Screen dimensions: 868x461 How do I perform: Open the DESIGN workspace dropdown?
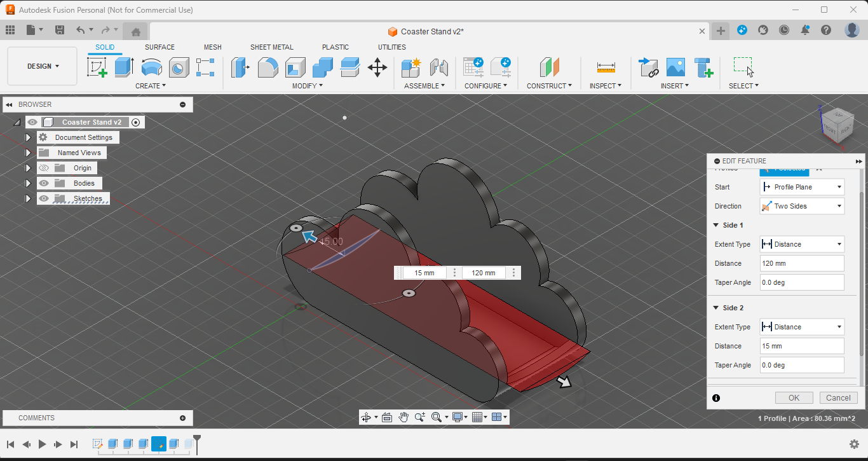point(43,66)
